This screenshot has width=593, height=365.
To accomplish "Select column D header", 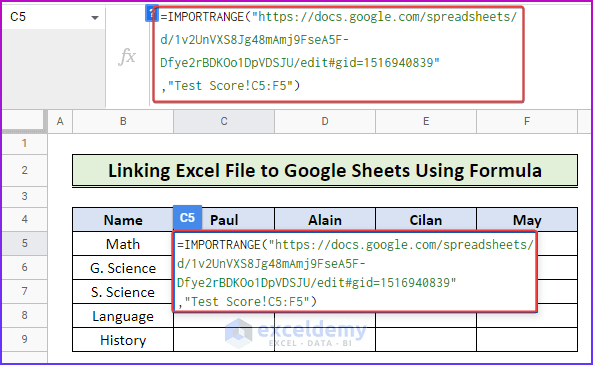I will click(x=325, y=121).
